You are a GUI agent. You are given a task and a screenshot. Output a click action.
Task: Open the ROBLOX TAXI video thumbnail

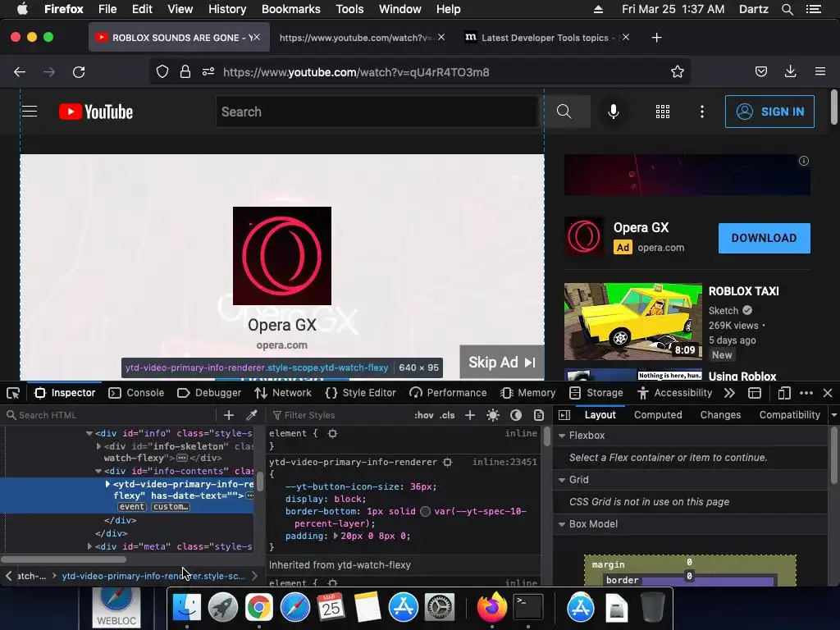(632, 322)
